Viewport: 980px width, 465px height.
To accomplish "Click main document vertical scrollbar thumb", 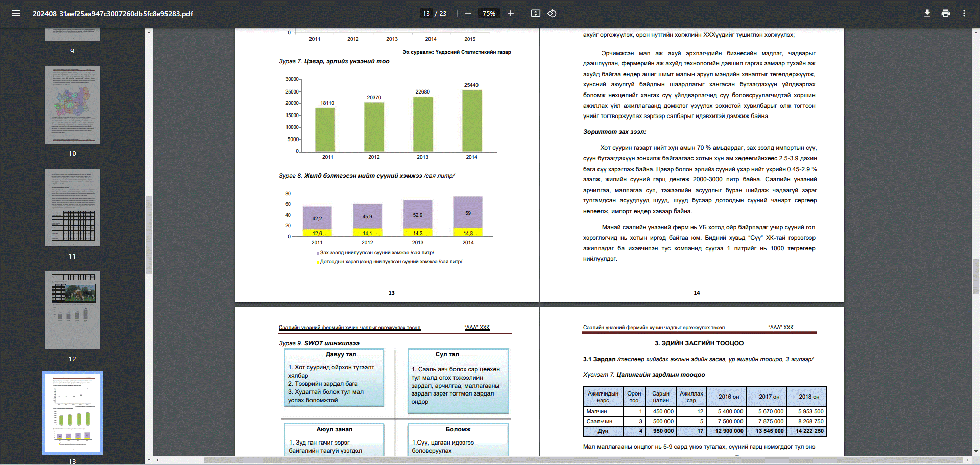I will (976, 276).
